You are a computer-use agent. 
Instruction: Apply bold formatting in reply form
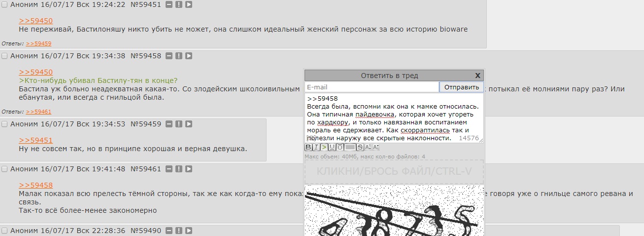coord(308,147)
